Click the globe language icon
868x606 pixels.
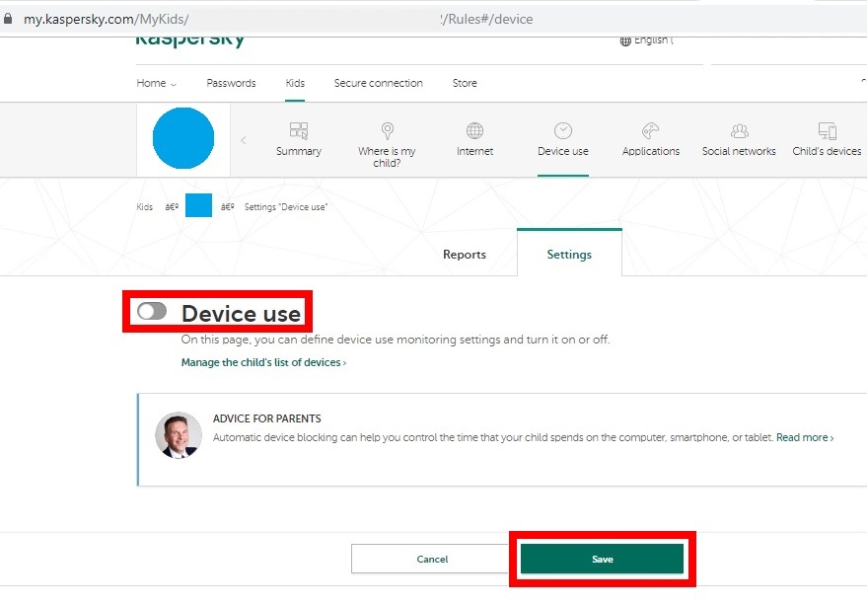(625, 40)
